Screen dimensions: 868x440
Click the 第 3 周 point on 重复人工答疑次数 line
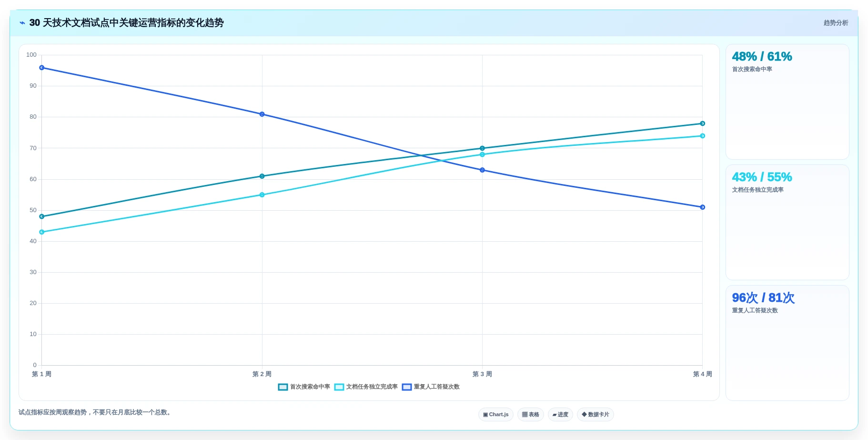click(x=482, y=170)
